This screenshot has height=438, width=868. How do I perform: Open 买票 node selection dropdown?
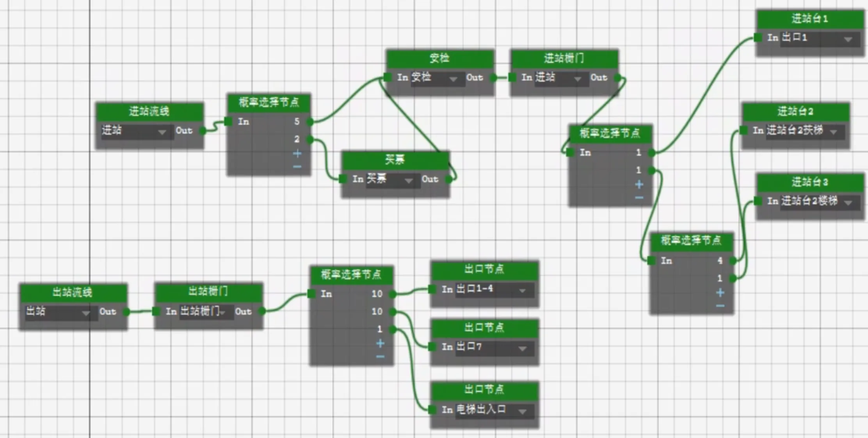(408, 181)
